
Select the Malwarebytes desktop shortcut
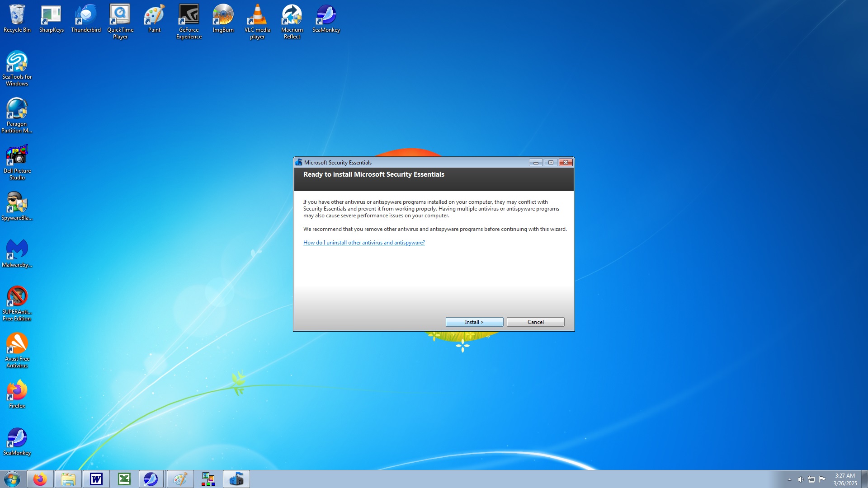(x=17, y=253)
